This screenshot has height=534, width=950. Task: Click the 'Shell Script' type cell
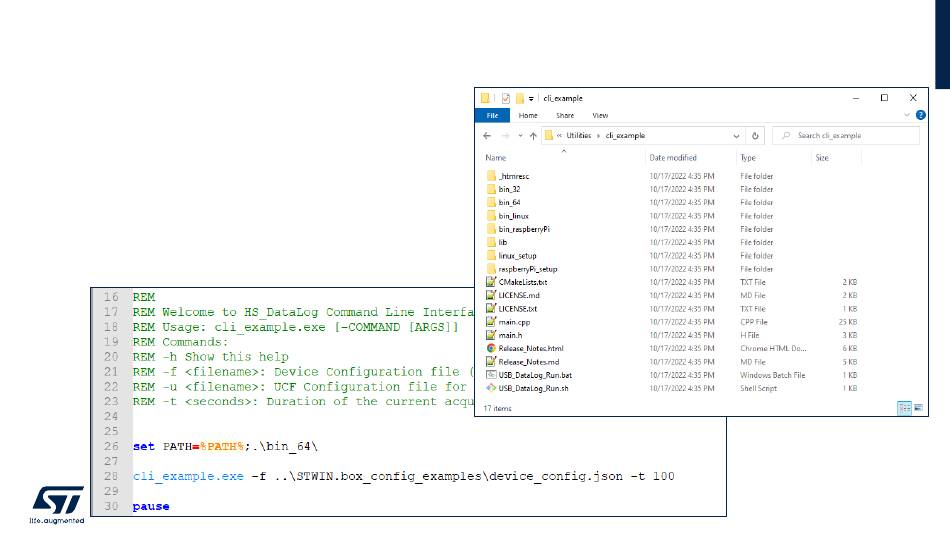click(x=758, y=388)
